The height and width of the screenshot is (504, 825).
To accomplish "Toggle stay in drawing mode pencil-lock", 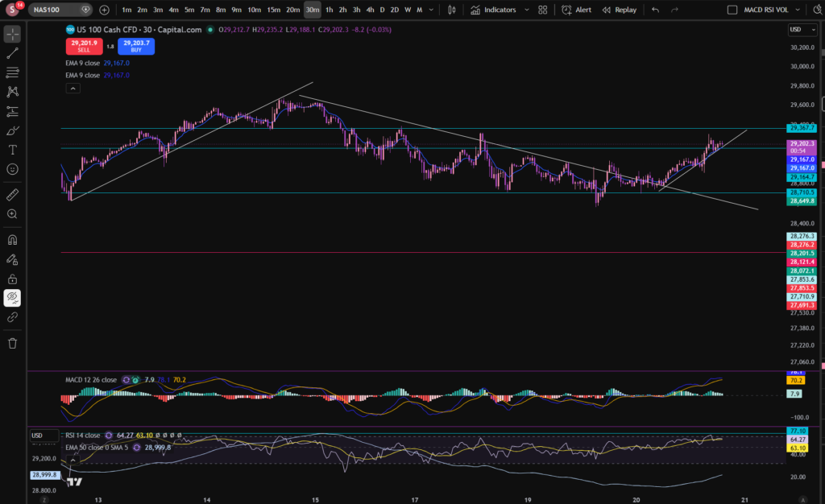I will click(13, 259).
